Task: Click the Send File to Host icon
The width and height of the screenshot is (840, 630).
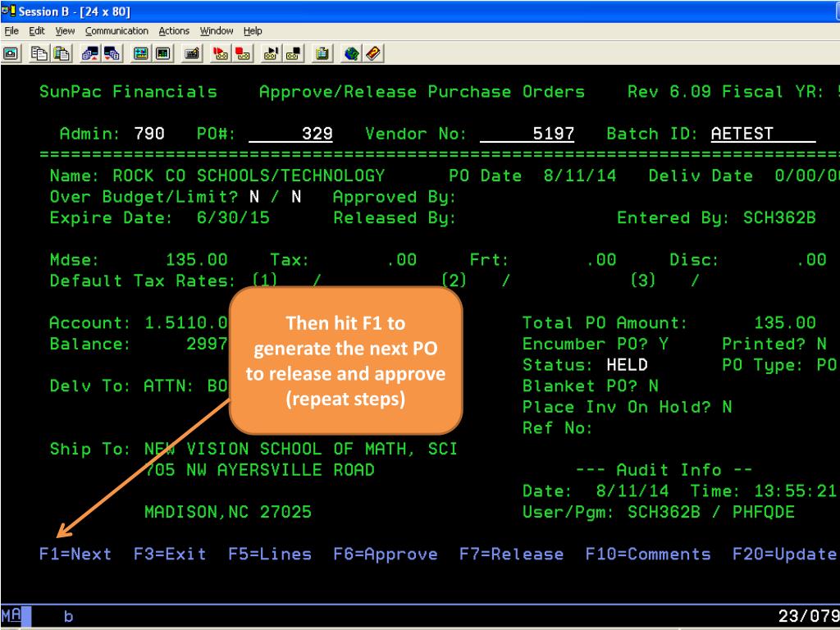Action: click(x=90, y=53)
